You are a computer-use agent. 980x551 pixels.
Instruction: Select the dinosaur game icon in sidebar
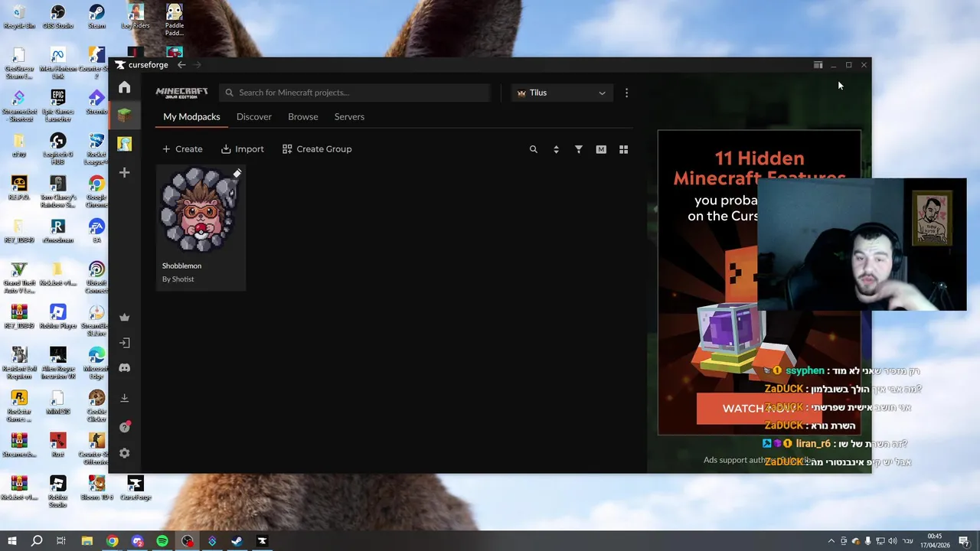click(124, 144)
